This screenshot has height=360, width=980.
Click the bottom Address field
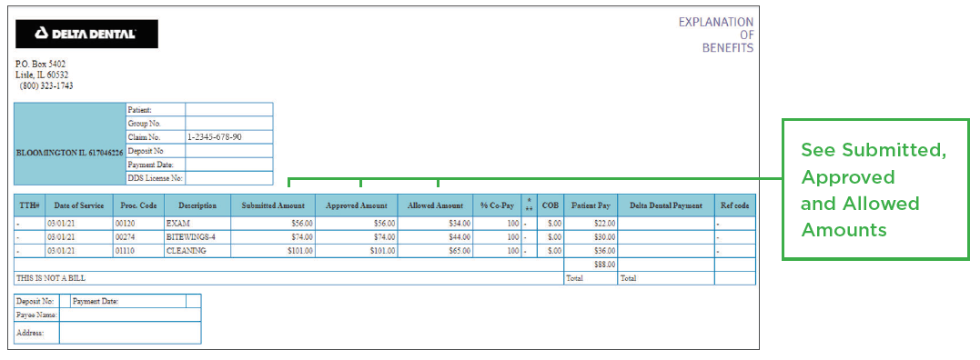pos(130,333)
